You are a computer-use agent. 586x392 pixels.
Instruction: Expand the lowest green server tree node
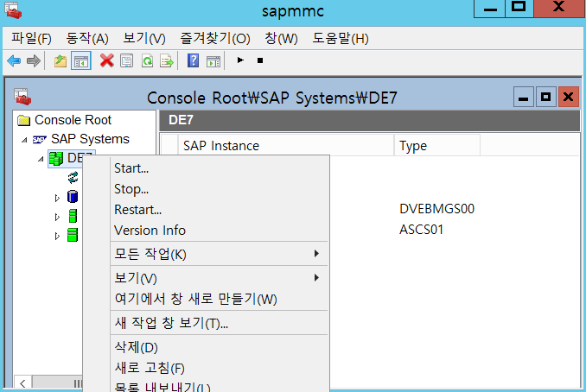[57, 236]
